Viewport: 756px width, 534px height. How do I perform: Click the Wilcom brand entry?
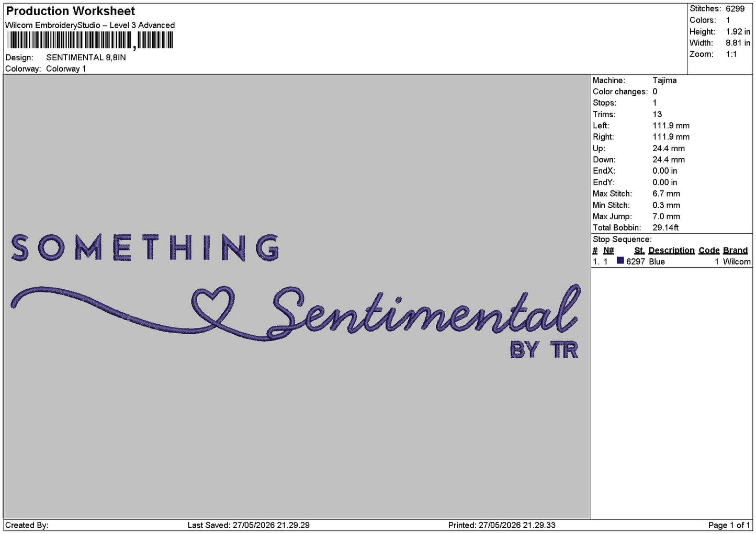pos(737,262)
